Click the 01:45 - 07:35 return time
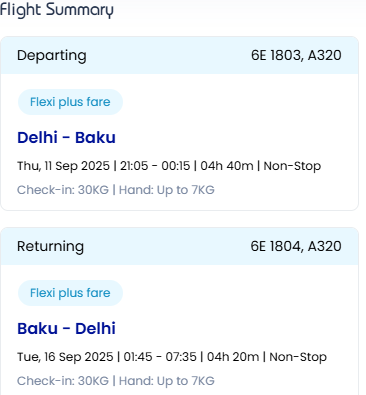 click(x=160, y=357)
